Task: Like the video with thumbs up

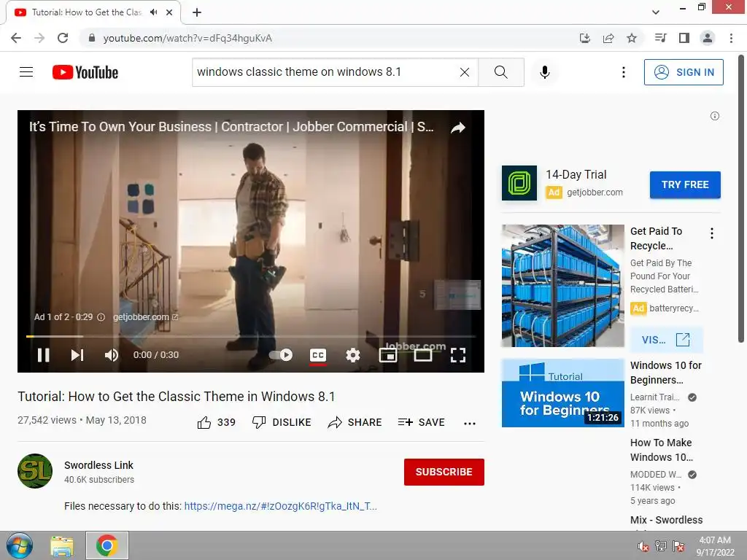Action: coord(216,422)
